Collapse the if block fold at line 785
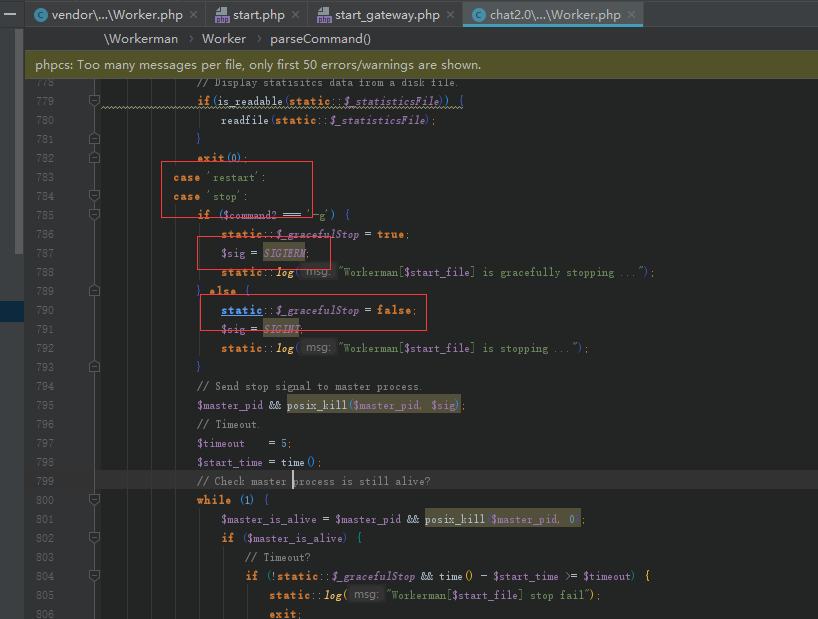Screen dimensions: 818x619 (x=94, y=214)
